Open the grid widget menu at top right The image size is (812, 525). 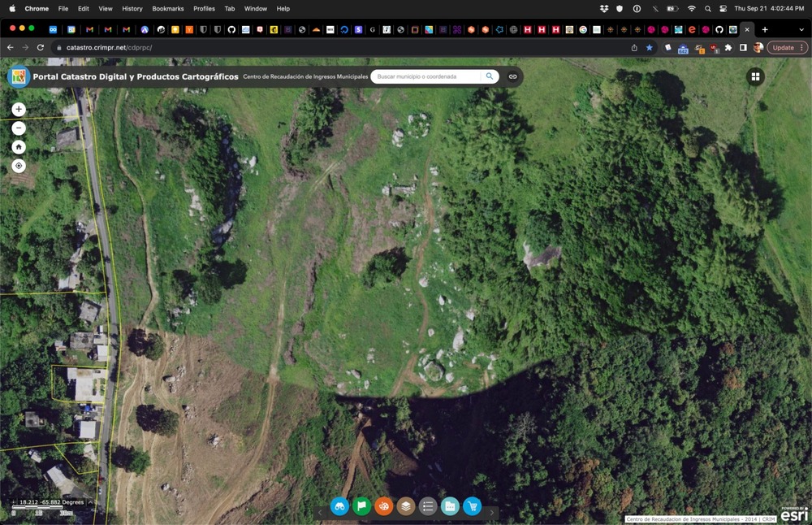pos(755,76)
